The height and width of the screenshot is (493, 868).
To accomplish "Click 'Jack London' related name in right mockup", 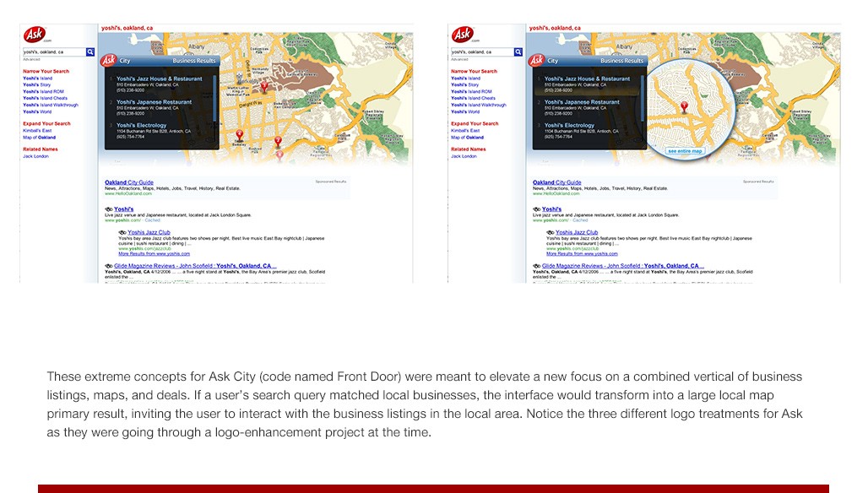I will [x=464, y=156].
